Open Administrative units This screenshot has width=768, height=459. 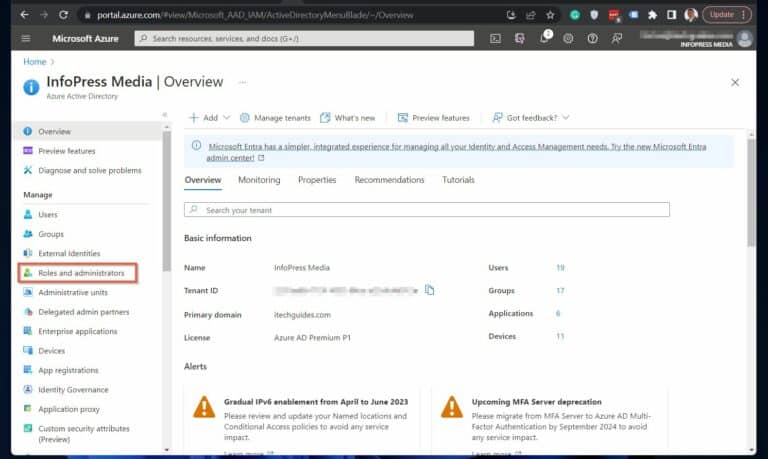click(x=73, y=292)
